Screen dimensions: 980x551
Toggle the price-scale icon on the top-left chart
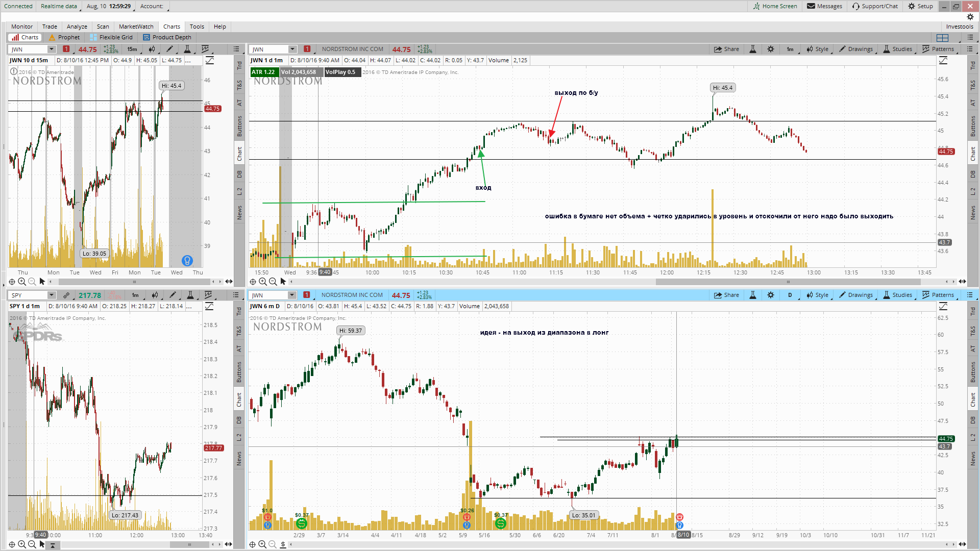pyautogui.click(x=210, y=61)
